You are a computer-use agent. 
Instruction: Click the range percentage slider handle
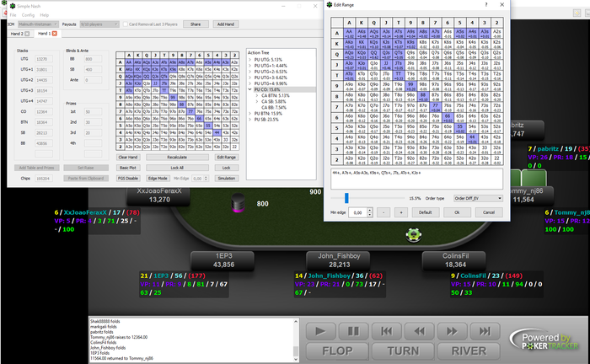(346, 198)
